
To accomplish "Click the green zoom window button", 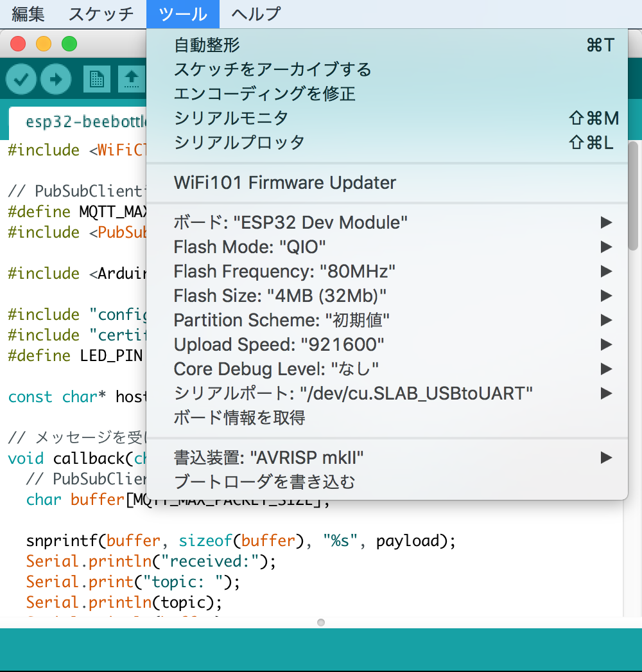I will (x=69, y=44).
